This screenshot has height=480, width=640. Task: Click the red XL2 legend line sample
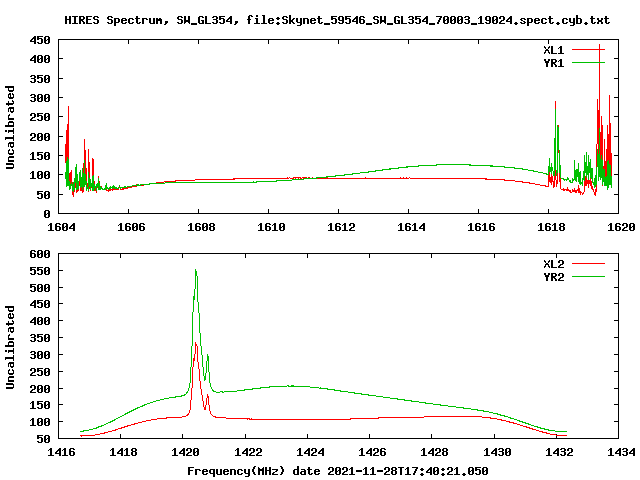pos(588,263)
